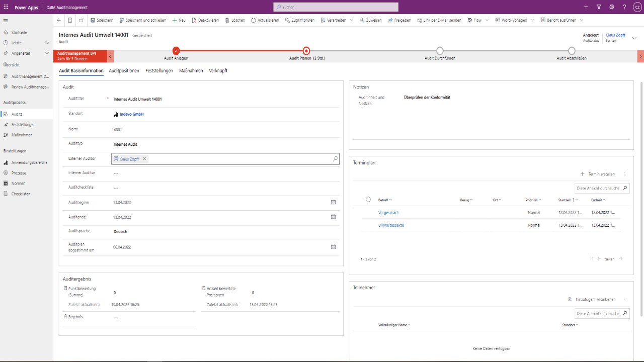
Task: Open the Indevo GmbH link
Action: [131, 115]
